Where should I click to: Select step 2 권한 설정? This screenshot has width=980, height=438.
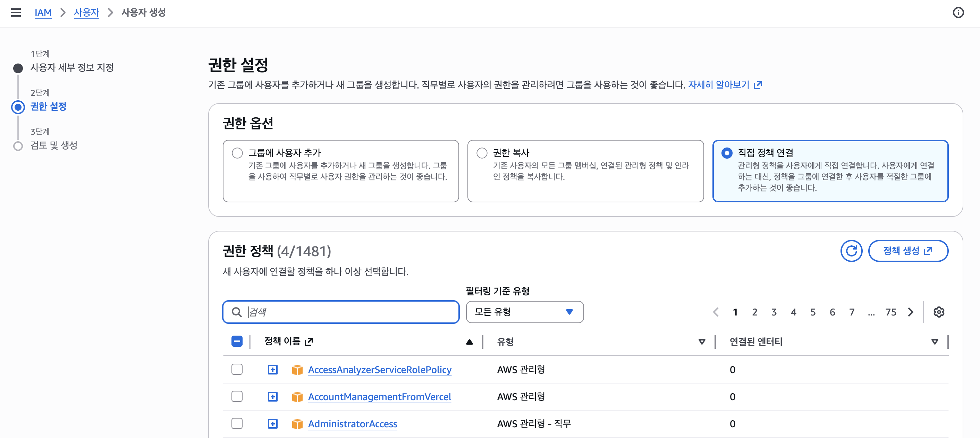[x=48, y=106]
